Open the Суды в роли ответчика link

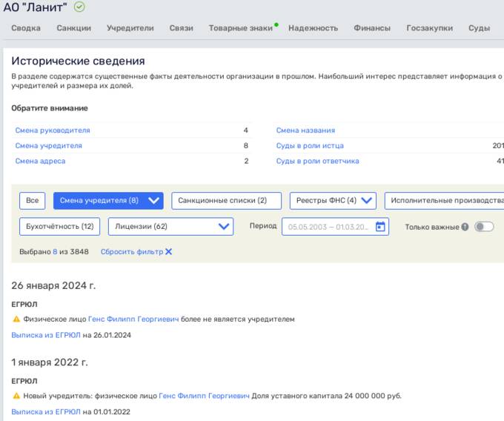tap(317, 162)
